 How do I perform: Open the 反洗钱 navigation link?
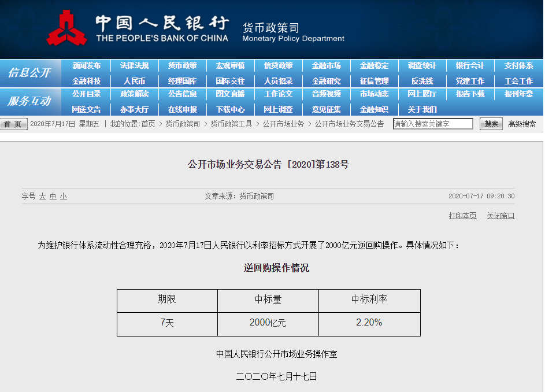coord(422,81)
